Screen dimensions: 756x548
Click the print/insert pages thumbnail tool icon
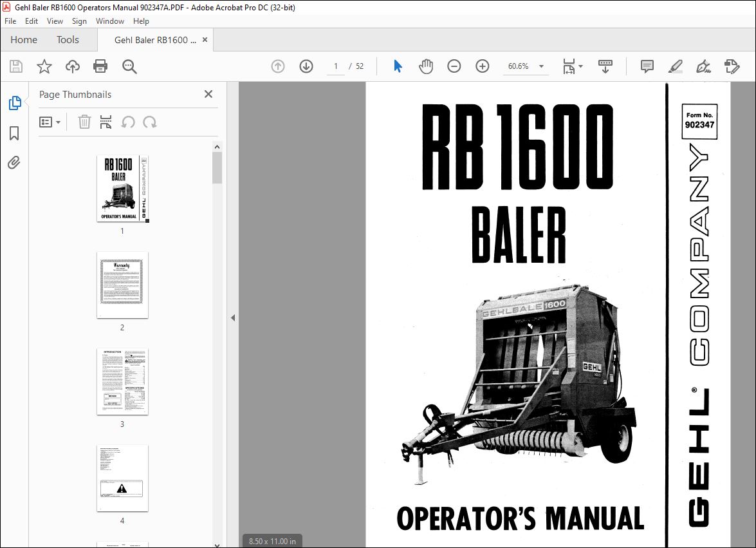[x=106, y=122]
